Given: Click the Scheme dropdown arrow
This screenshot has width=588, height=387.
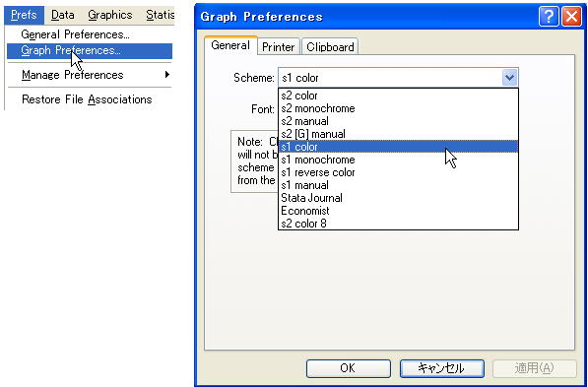Looking at the screenshot, I should click(x=509, y=78).
